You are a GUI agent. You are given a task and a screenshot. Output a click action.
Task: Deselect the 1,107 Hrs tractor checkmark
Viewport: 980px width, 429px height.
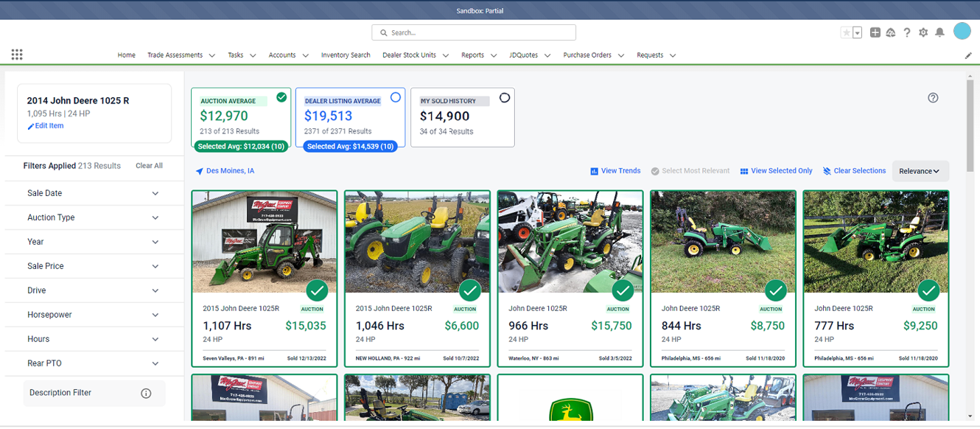(317, 290)
